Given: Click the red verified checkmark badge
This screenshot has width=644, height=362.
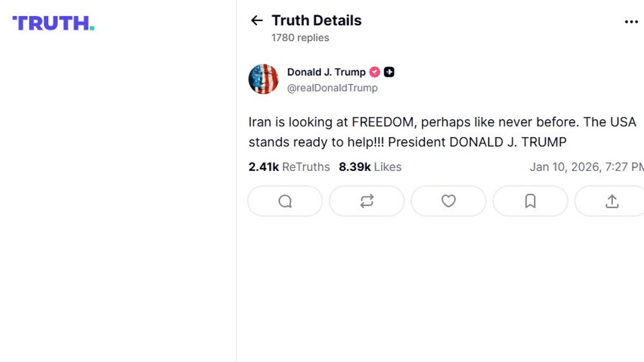Looking at the screenshot, I should (375, 72).
